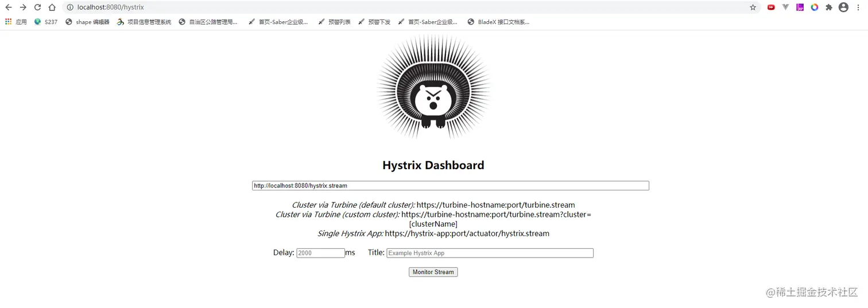The width and height of the screenshot is (868, 308).
Task: Open the 项目信息管理系统 bookmark
Action: 144,22
